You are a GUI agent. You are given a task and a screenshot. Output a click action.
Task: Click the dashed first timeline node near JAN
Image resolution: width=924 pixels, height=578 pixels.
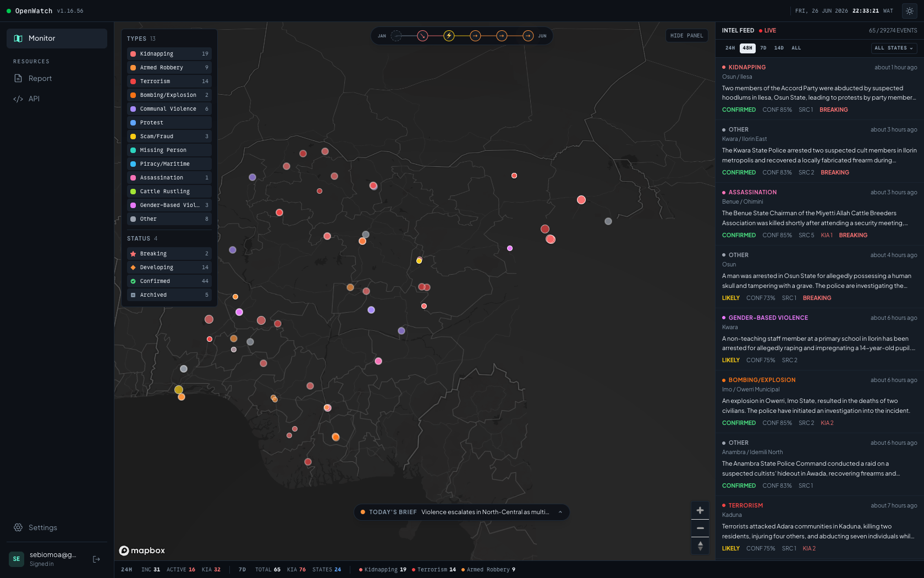(396, 36)
